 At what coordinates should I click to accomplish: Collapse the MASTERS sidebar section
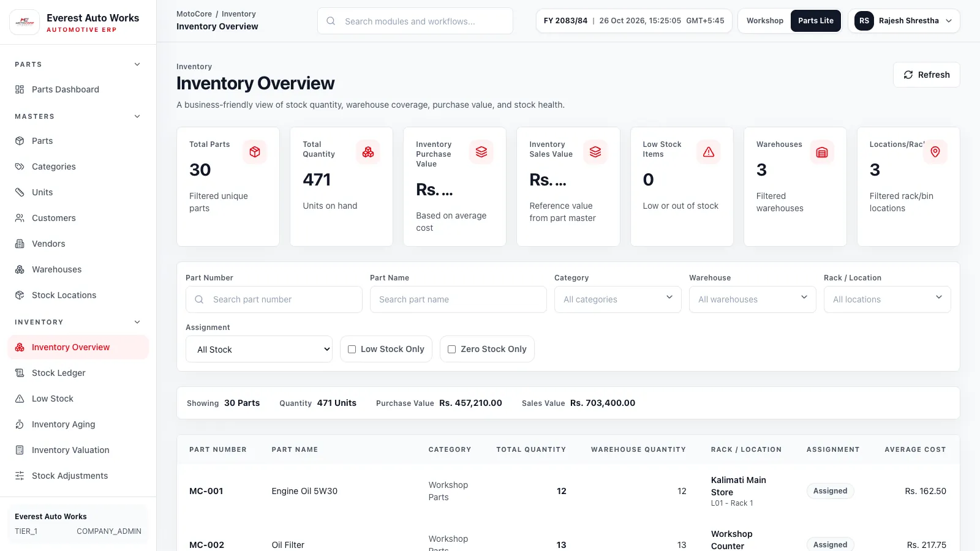pyautogui.click(x=137, y=116)
